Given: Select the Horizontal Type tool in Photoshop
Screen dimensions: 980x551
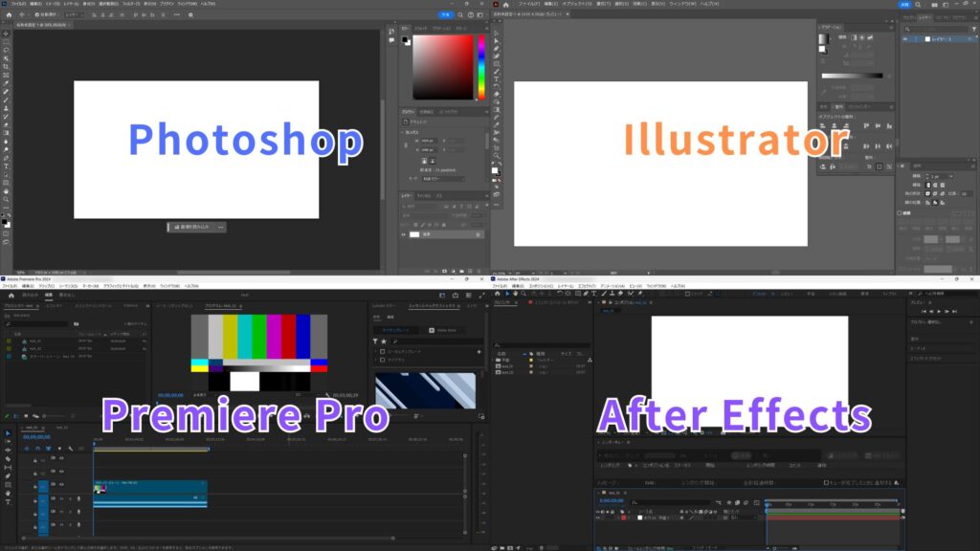Looking at the screenshot, I should [x=7, y=166].
